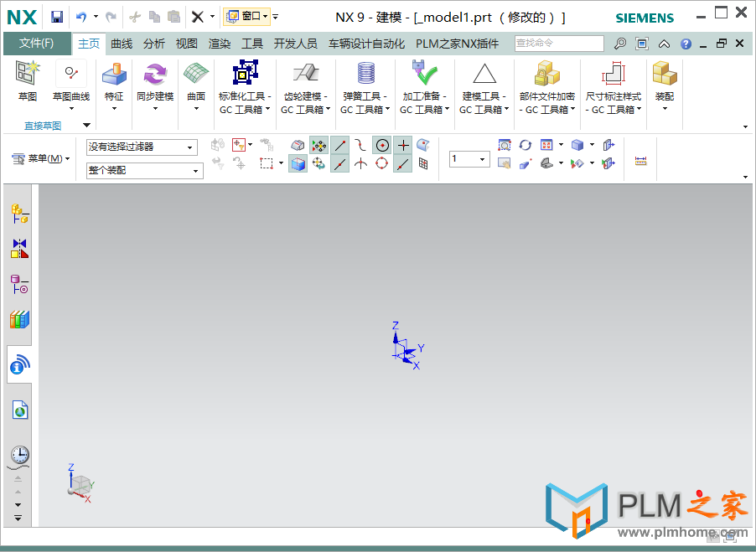Open 尺寸标注样式 toolbox
Image resolution: width=756 pixels, height=552 pixels.
(614, 87)
